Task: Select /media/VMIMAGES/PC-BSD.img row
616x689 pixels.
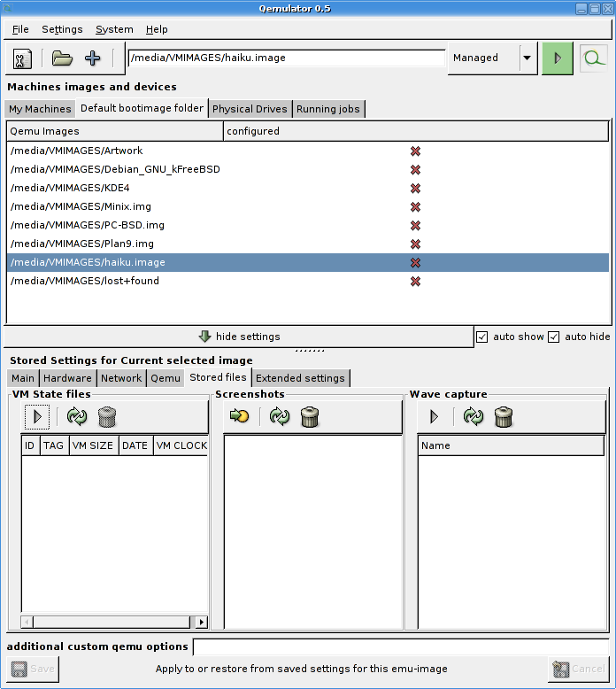Action: [x=308, y=225]
